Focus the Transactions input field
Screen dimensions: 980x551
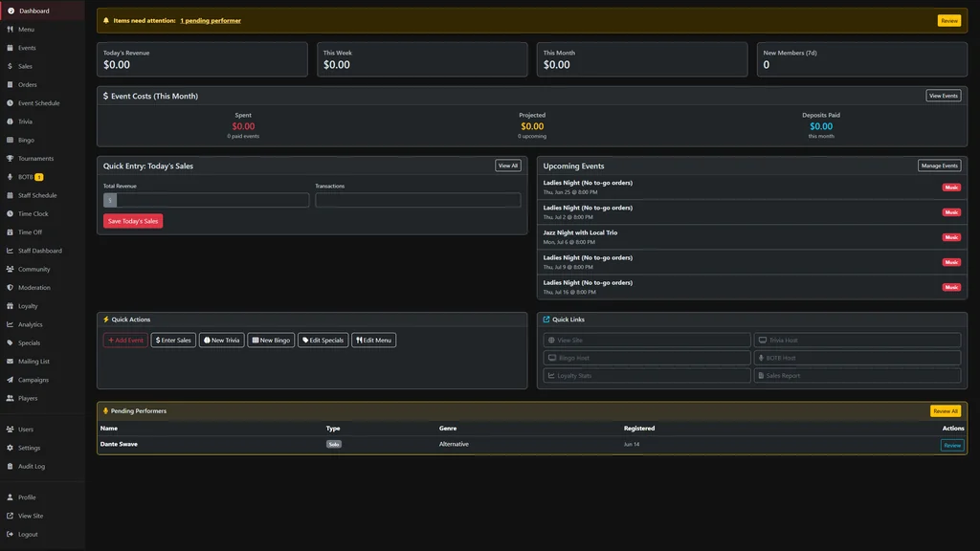pyautogui.click(x=417, y=200)
